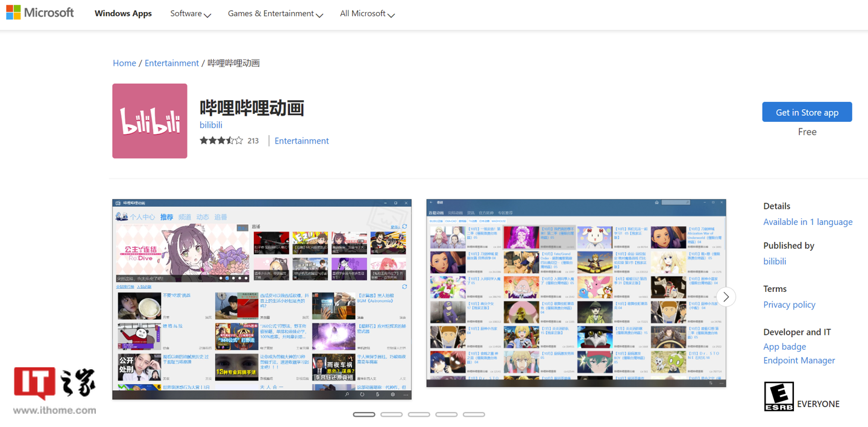Click the second carousel indicator dot
This screenshot has width=868, height=427.
coord(391,414)
